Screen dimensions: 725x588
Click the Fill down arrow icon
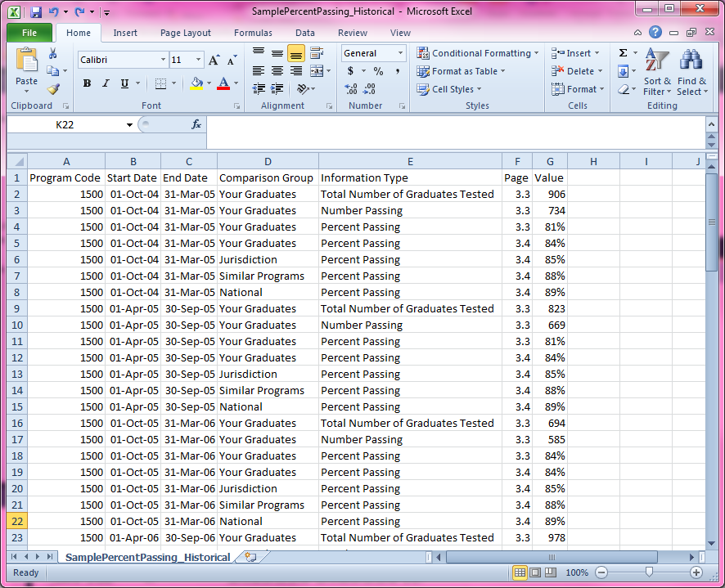623,71
